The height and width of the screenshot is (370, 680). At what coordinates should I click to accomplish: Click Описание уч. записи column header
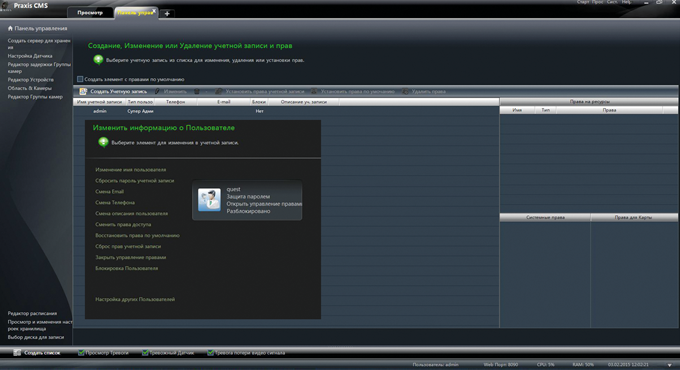click(x=304, y=102)
